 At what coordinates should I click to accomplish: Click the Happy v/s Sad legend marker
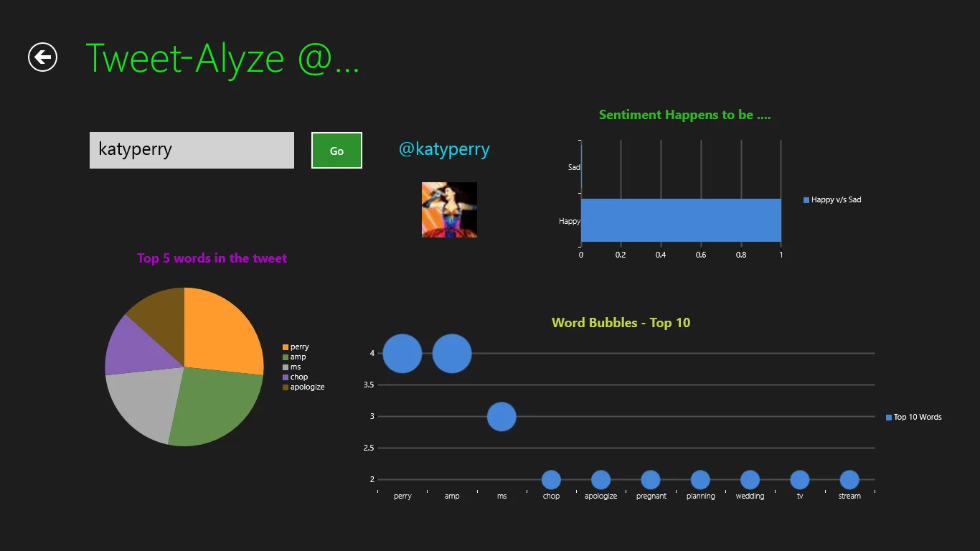[806, 200]
